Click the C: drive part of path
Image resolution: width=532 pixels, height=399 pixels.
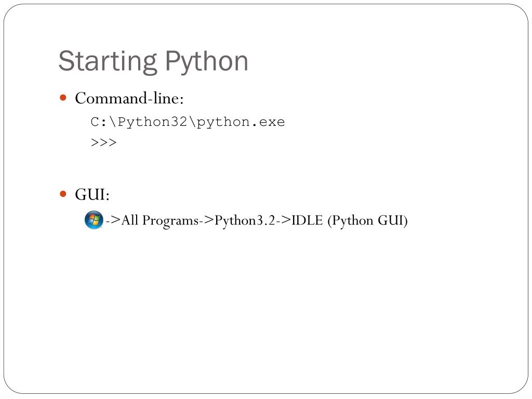pos(99,122)
